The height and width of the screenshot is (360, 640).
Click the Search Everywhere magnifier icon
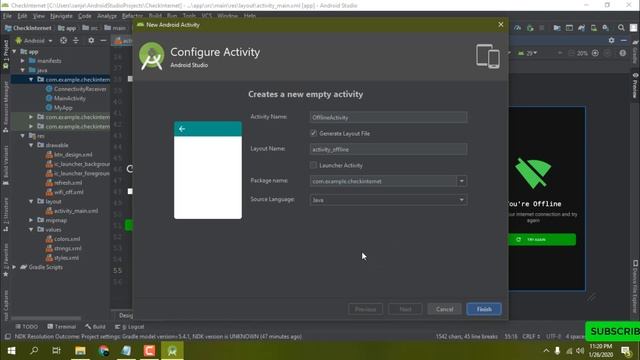(621, 28)
